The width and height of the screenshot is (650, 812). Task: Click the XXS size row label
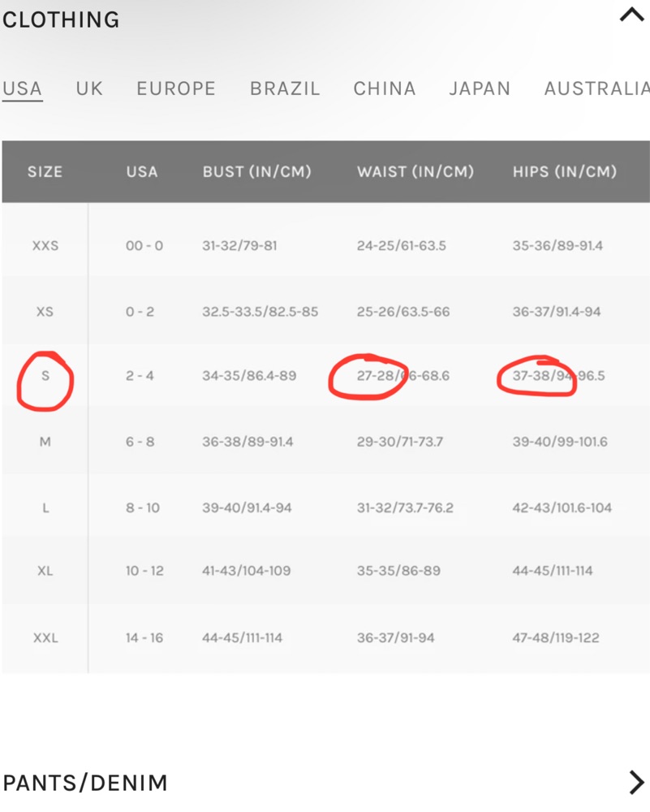click(x=45, y=245)
